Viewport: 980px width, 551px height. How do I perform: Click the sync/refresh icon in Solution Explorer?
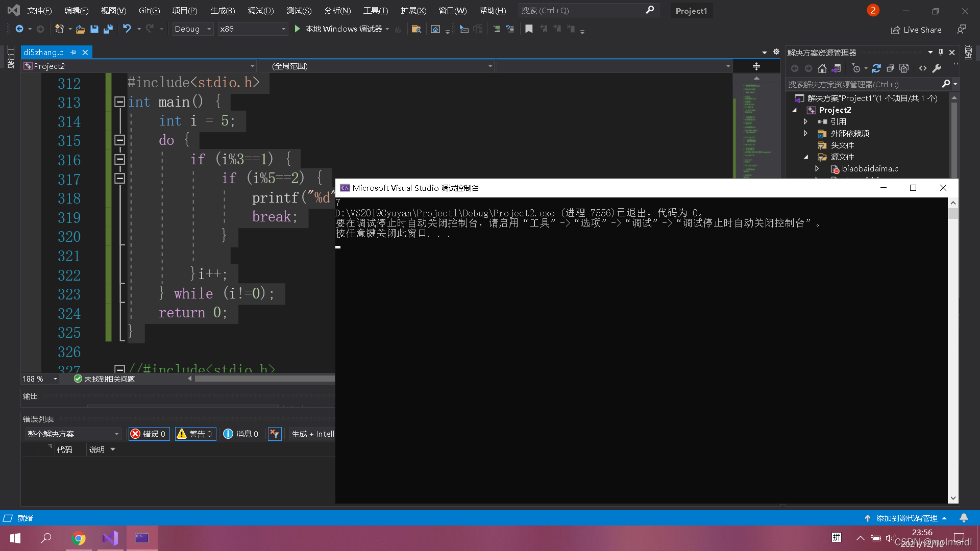click(x=876, y=68)
